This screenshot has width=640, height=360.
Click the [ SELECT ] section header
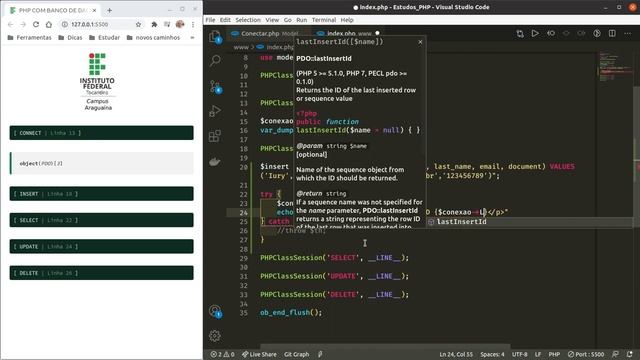[x=102, y=220]
